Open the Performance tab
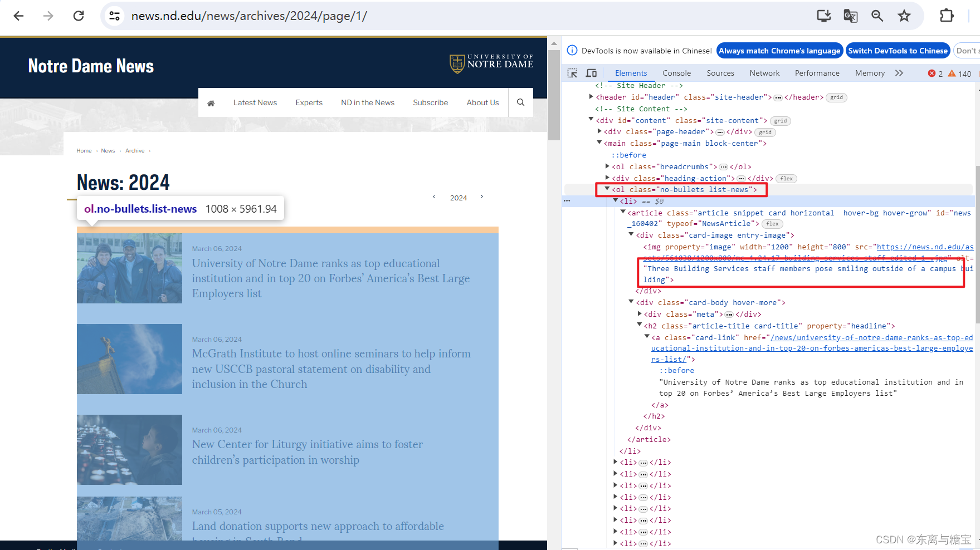Screen dimensions: 980x550 click(817, 73)
